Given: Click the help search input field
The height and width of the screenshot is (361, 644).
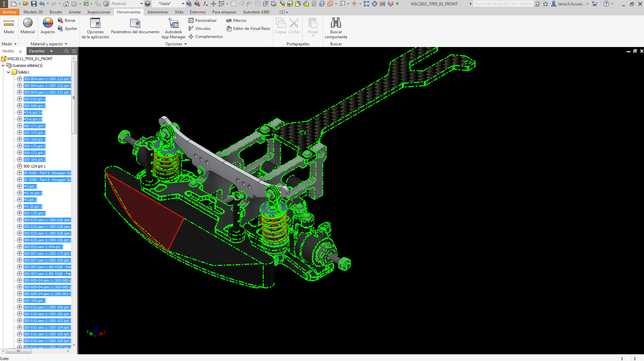Looking at the screenshot, I should coord(503,4).
